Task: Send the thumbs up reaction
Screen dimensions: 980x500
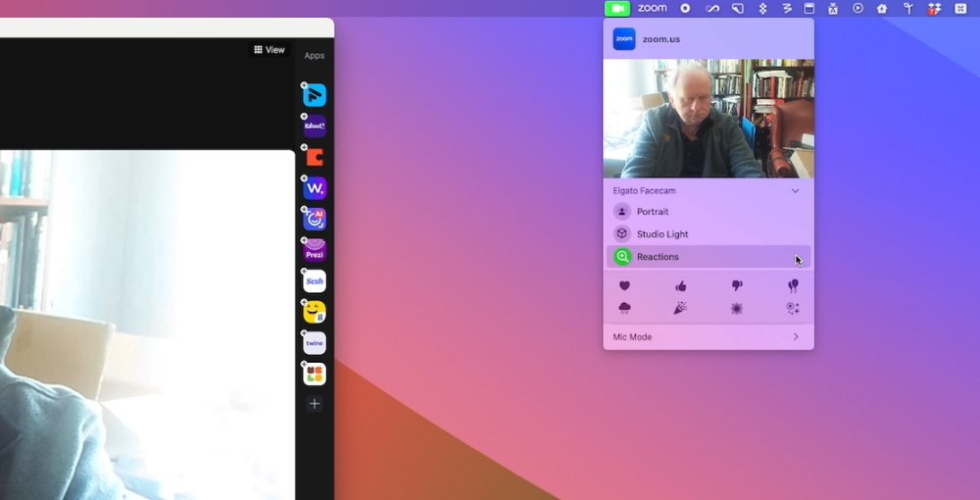Action: click(681, 286)
